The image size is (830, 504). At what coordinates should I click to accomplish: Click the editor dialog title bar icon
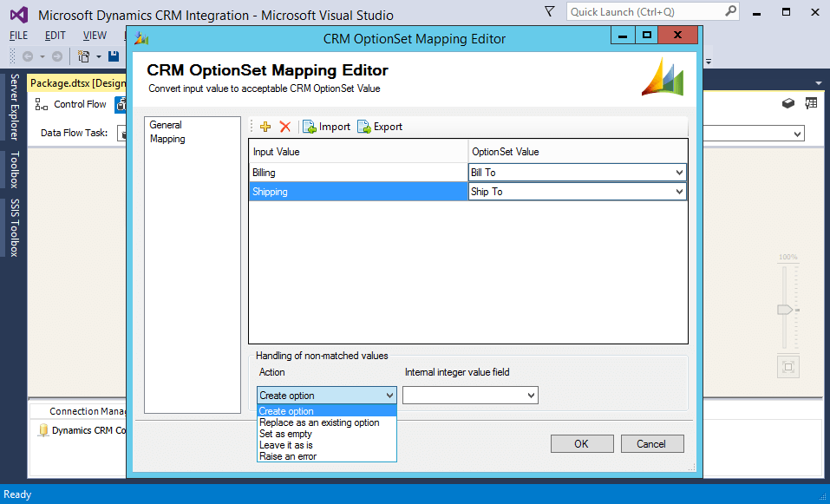(141, 38)
